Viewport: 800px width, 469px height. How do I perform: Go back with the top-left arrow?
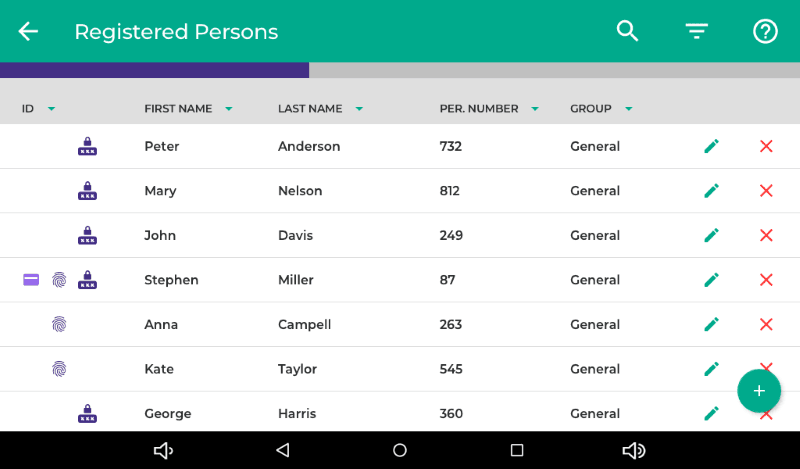pyautogui.click(x=28, y=31)
